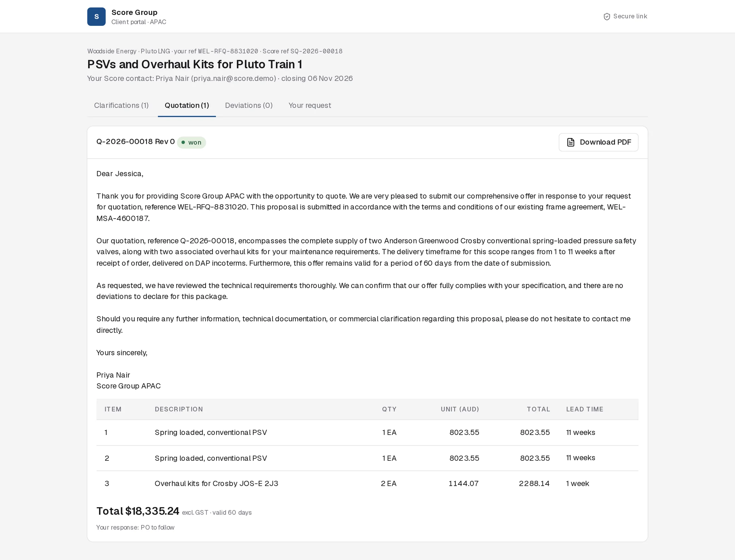Download the quotation PDF
This screenshot has height=560, width=735.
[598, 142]
